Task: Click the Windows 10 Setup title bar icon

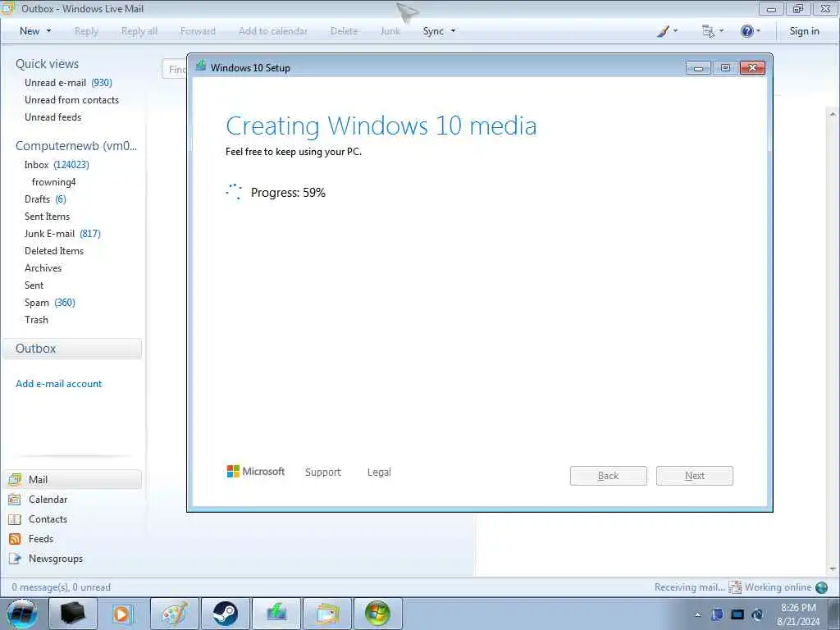Action: tap(201, 66)
